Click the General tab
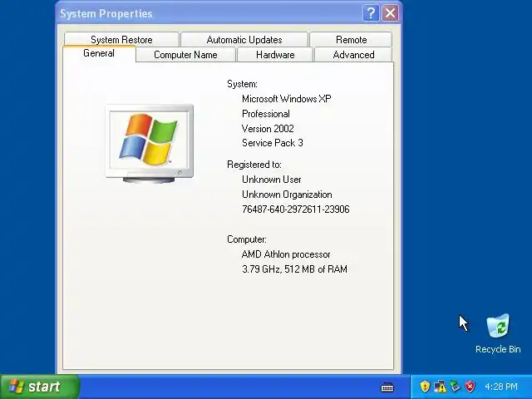532x399 pixels. point(99,53)
